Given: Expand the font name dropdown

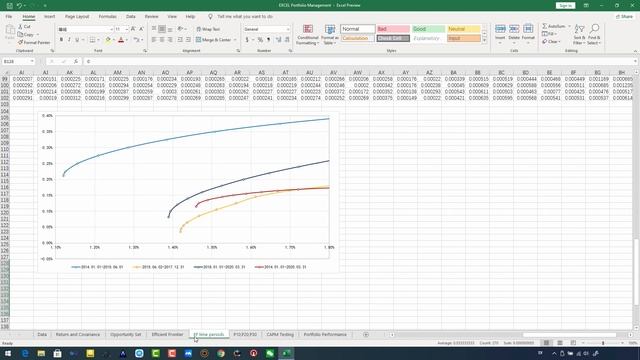Looking at the screenshot, I should pos(111,29).
